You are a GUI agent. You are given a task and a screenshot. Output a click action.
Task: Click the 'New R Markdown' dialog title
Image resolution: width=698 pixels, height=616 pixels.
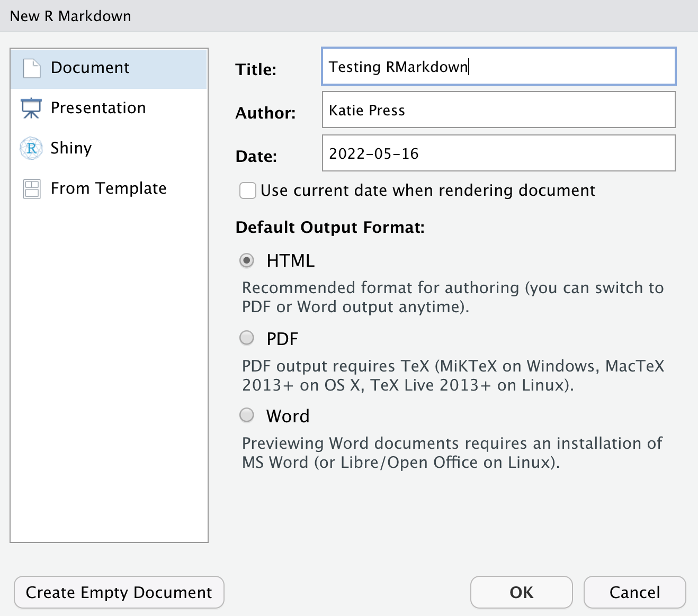point(70,16)
